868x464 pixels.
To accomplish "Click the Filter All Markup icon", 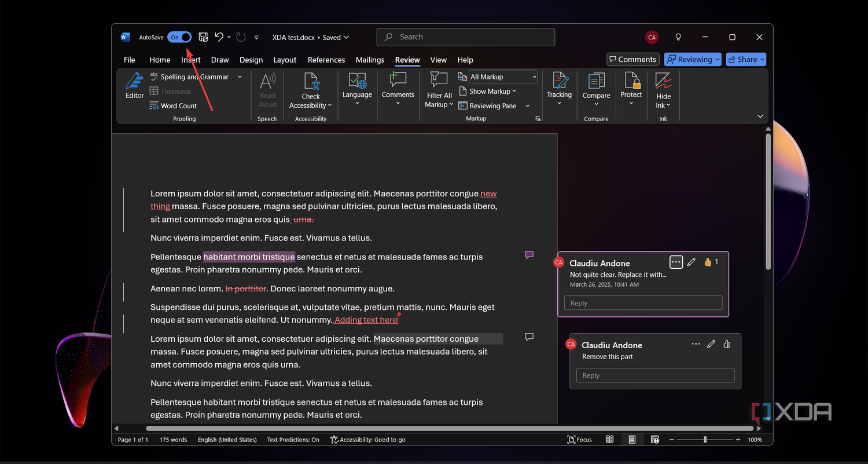I will (x=439, y=81).
